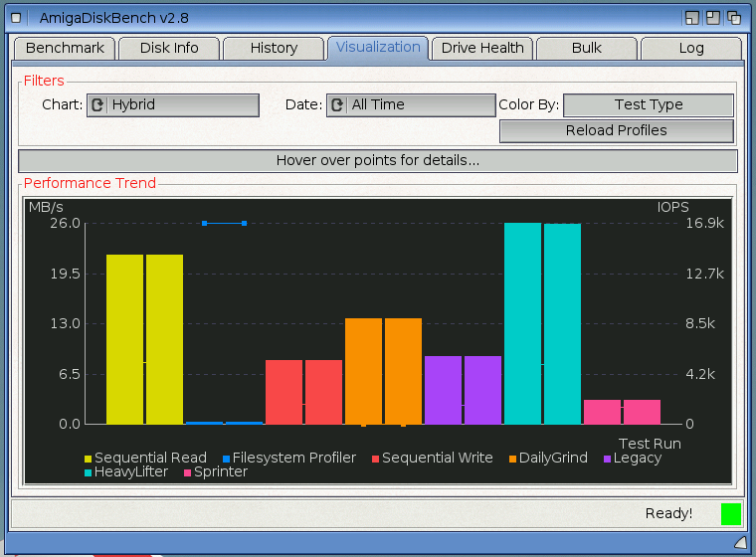Click the first yellow Sequential Read bar
The image size is (756, 557).
124,338
